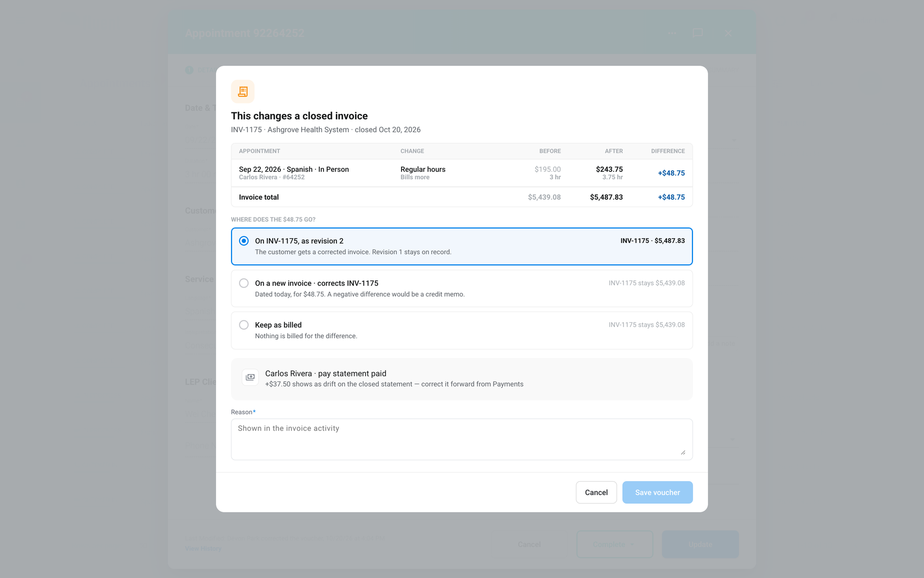Image resolution: width=924 pixels, height=578 pixels.
Task: Click Save voucher button
Action: 658,492
